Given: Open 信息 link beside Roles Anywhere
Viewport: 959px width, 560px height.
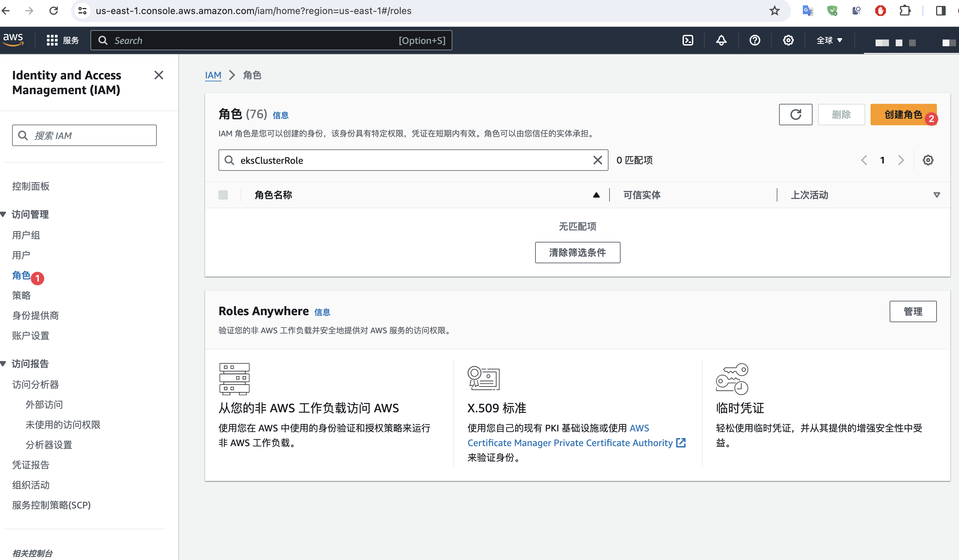Looking at the screenshot, I should [322, 312].
